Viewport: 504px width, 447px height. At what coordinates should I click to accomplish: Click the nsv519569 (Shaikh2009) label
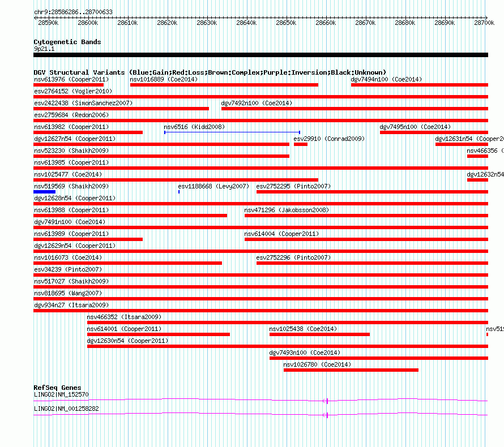click(x=71, y=186)
